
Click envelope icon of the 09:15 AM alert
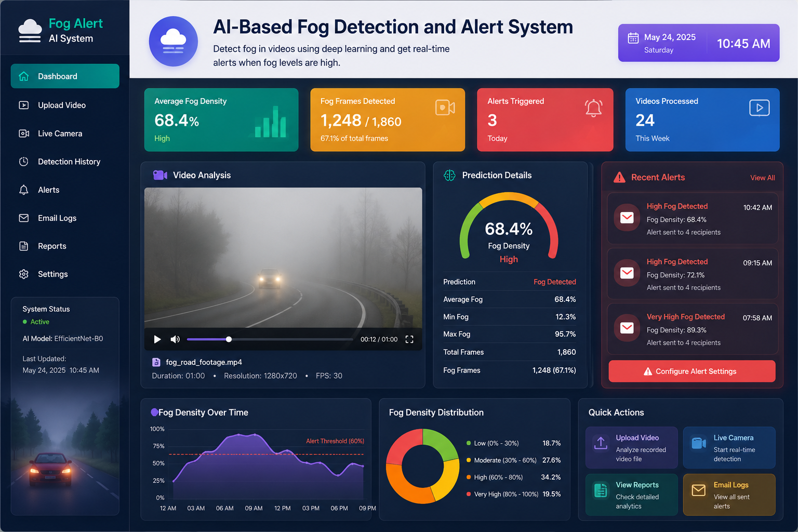627,273
